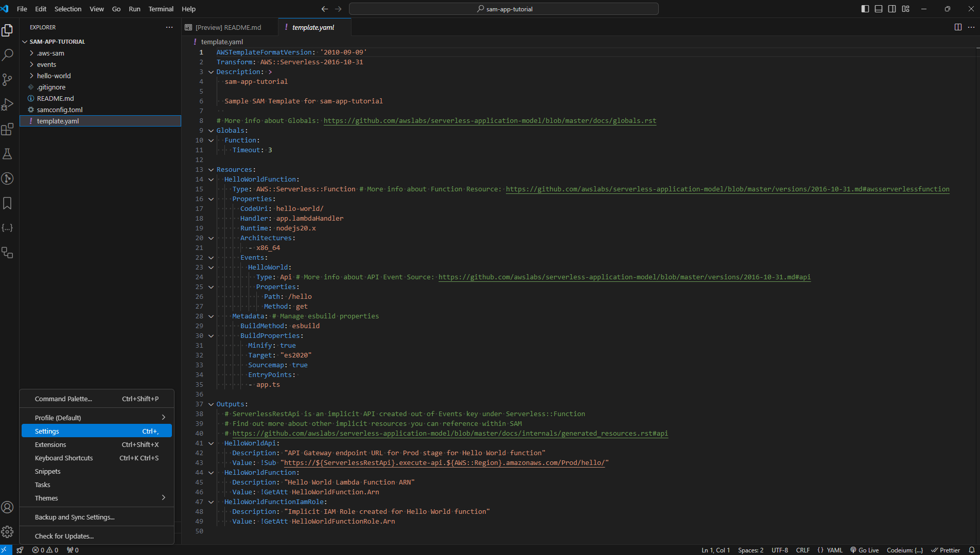Toggle the Secondary Side Bar visibility

[x=892, y=9]
